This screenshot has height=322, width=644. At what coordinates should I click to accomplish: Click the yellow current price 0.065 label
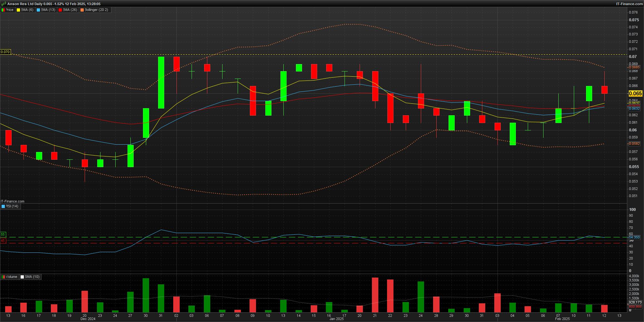point(635,93)
